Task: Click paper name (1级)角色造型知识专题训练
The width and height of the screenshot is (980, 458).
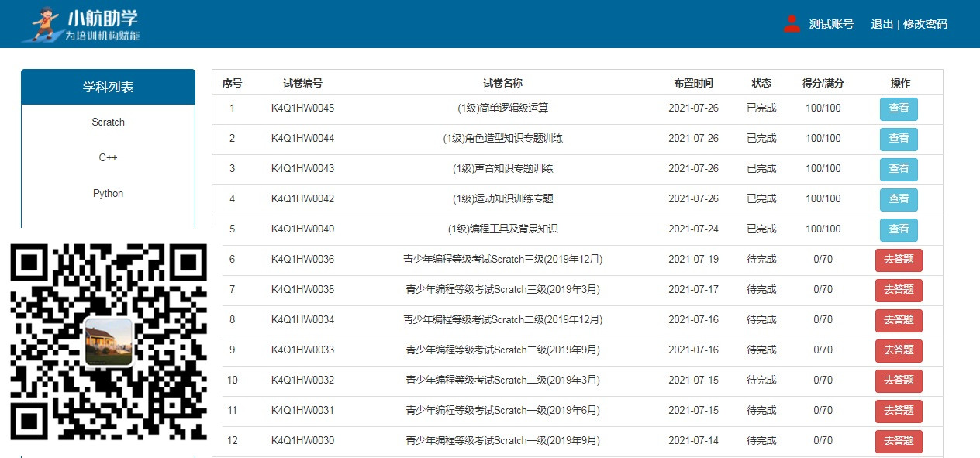Action: point(502,139)
